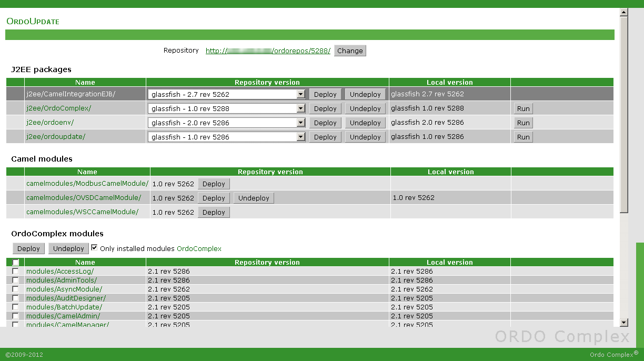Viewport: 644px width, 361px height.
Task: Undeploy the OVSDCamelModule
Action: [254, 198]
